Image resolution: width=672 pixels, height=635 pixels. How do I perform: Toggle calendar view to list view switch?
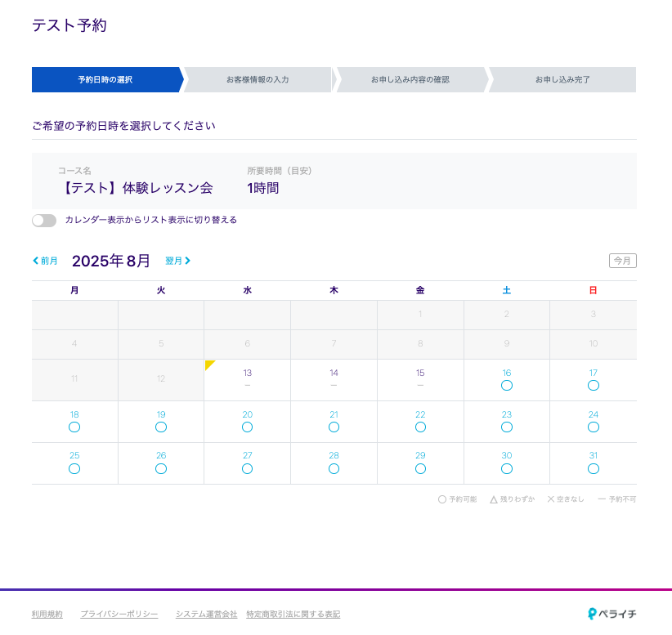44,221
